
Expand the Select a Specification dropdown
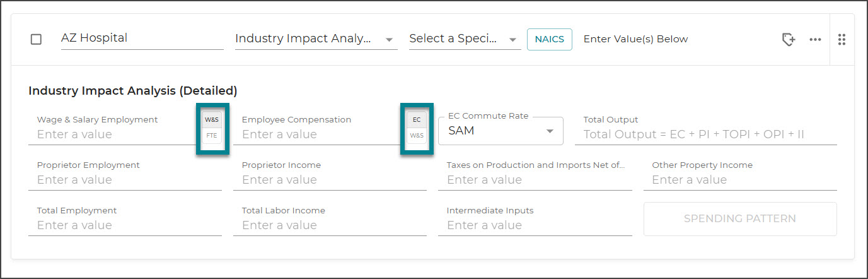pyautogui.click(x=465, y=39)
